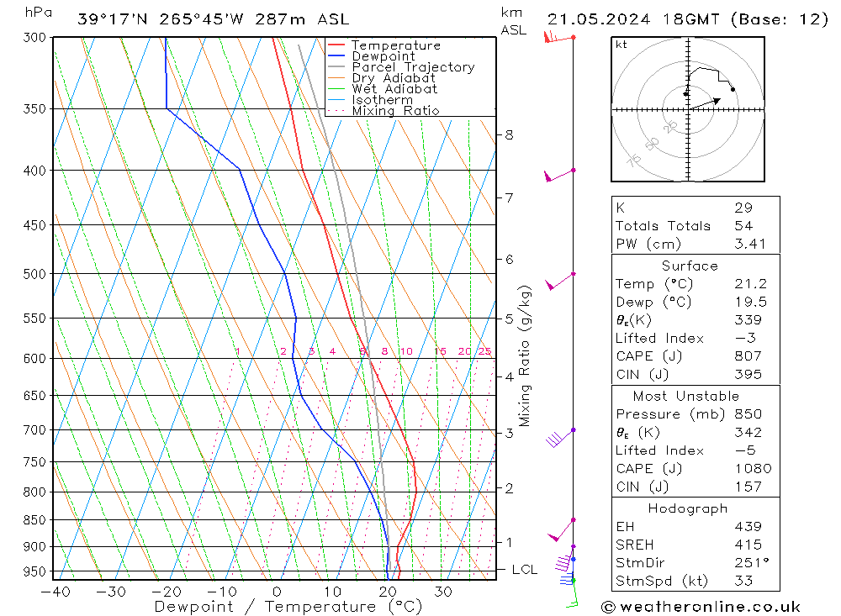841x616 pixels.
Task: Click the surface Temp value 21.2
Action: pos(750,284)
